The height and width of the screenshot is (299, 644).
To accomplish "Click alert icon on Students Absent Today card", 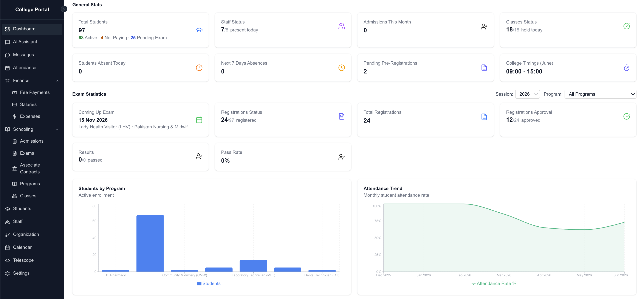I will coord(199,68).
